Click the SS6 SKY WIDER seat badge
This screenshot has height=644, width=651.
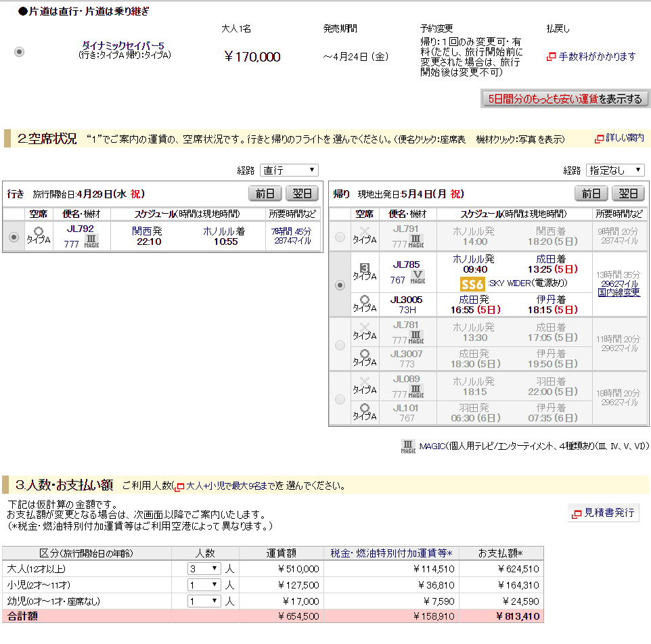[472, 284]
